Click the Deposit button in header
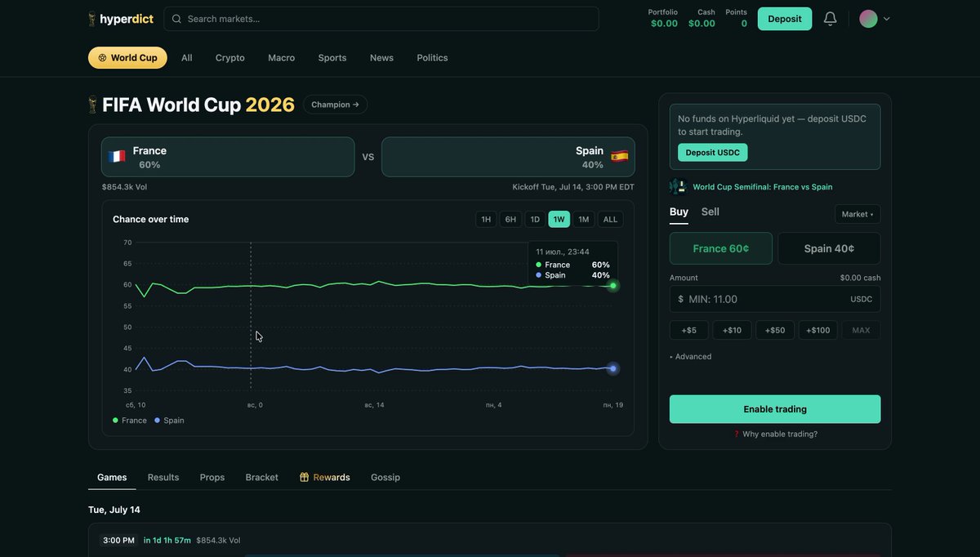 click(x=785, y=19)
